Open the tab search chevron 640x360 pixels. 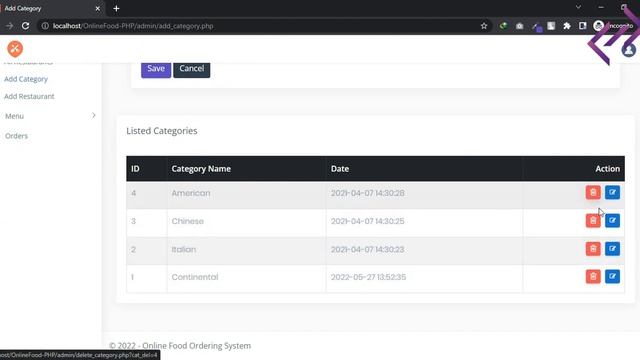(578, 7)
